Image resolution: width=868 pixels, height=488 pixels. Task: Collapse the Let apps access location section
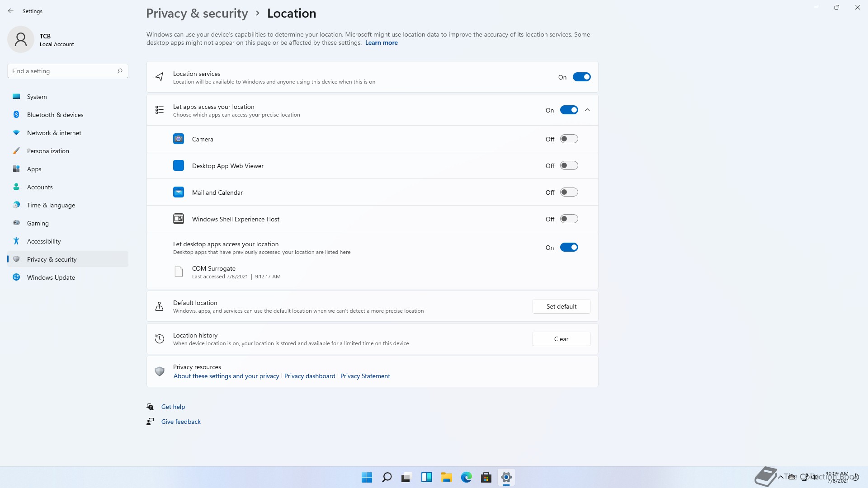(587, 110)
